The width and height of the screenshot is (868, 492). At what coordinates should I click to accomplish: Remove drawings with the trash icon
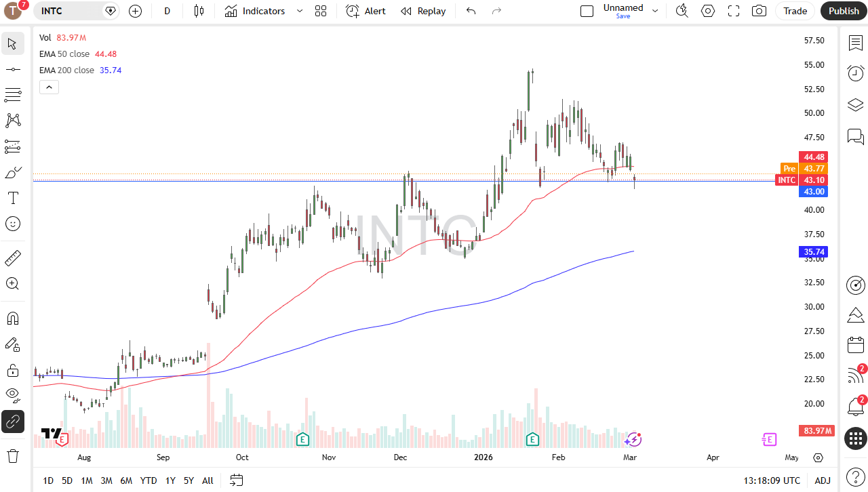click(13, 455)
